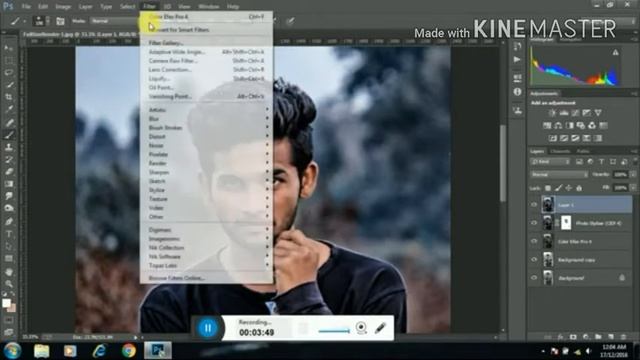Open the Adjustments panel flyout menu
640x360 pixels.
634,94
